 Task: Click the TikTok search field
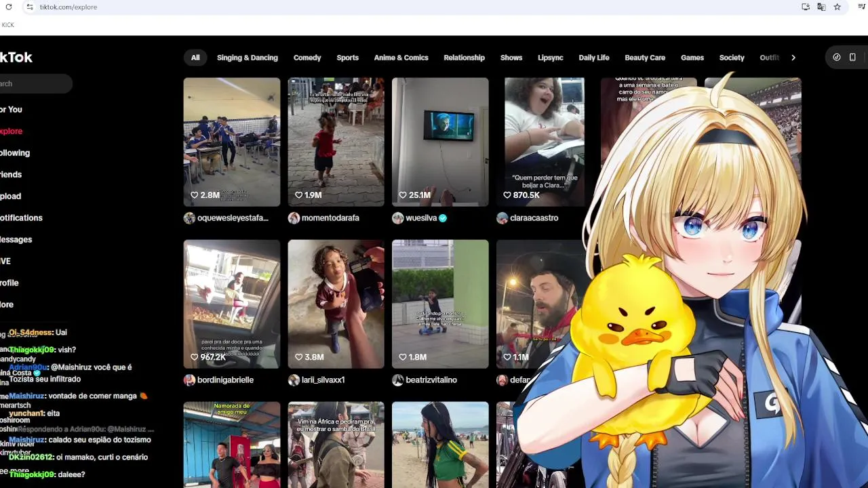(35, 83)
